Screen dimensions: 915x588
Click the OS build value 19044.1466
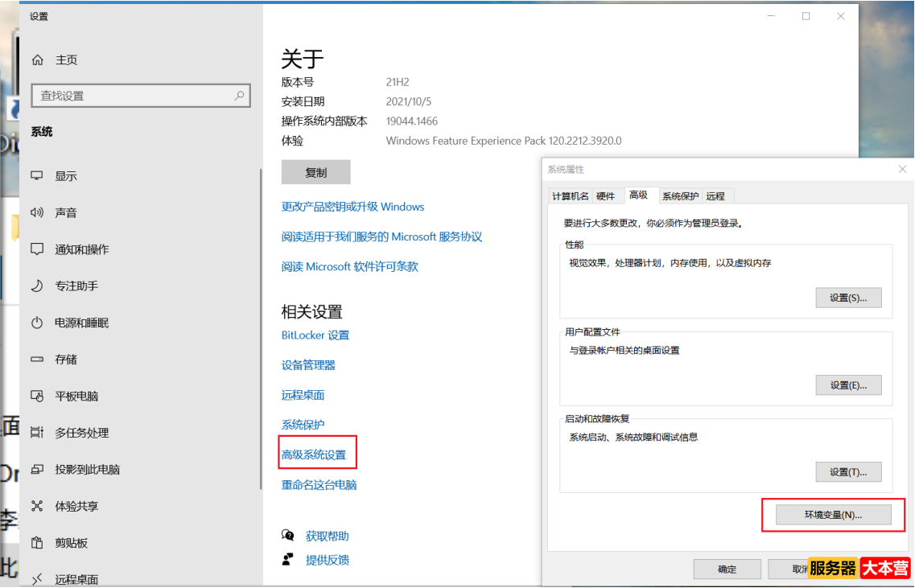tap(411, 121)
